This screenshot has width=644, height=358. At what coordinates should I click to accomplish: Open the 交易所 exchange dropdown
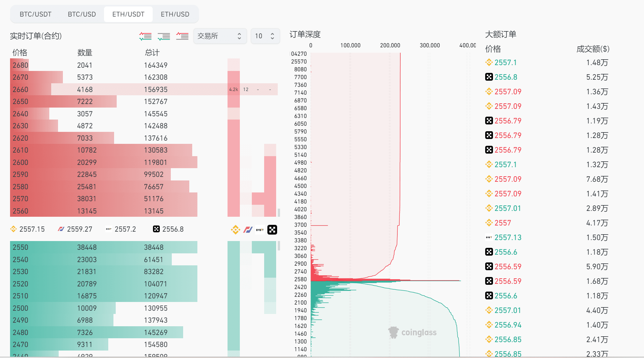[x=220, y=36]
